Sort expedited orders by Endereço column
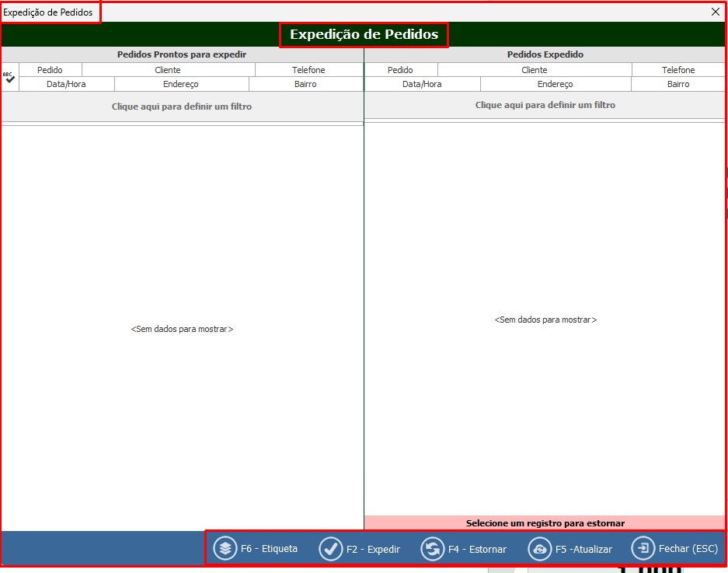This screenshot has height=573, width=728. (555, 84)
